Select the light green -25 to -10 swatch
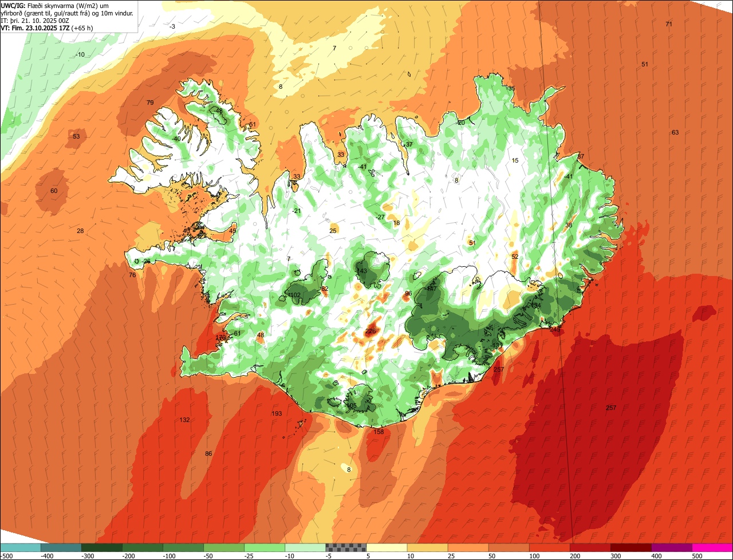 click(265, 547)
